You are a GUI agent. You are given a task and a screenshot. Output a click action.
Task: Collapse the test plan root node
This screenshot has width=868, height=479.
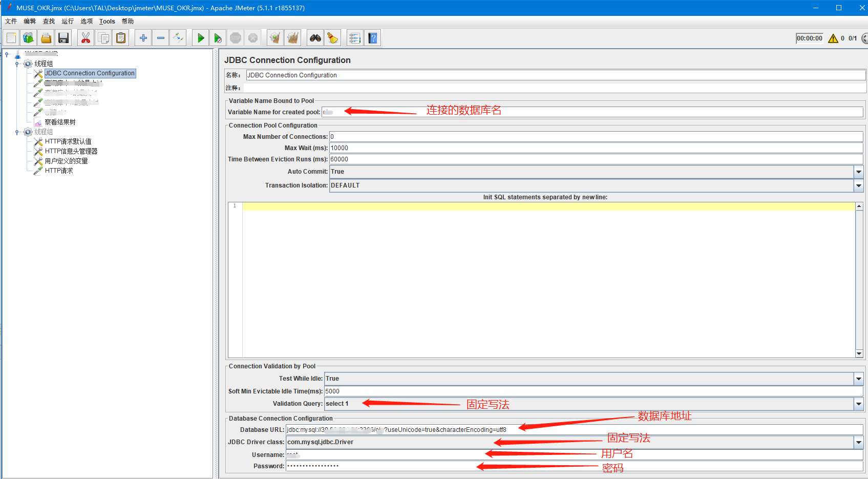click(x=7, y=54)
